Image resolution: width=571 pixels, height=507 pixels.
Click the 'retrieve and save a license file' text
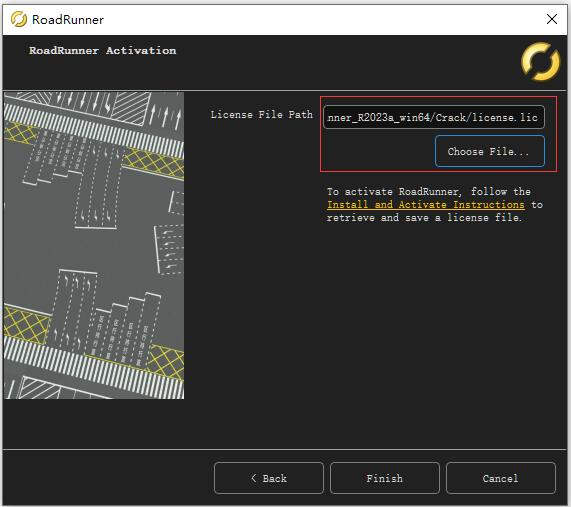point(424,218)
